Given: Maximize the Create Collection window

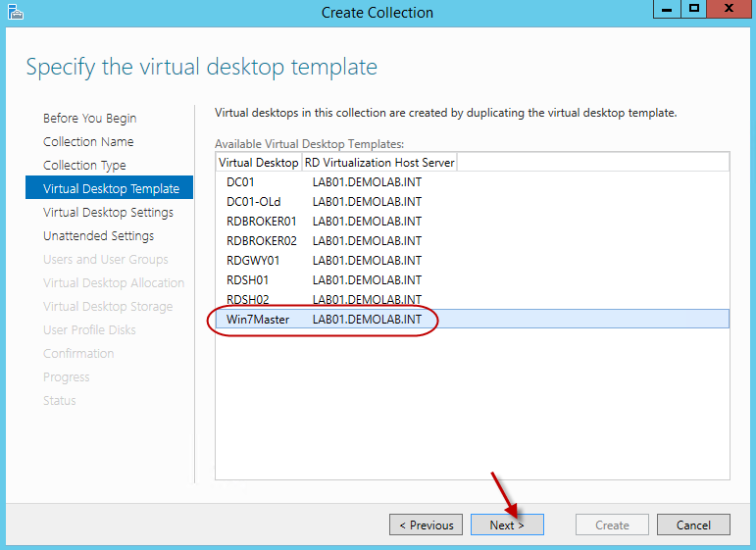Looking at the screenshot, I should pyautogui.click(x=694, y=11).
